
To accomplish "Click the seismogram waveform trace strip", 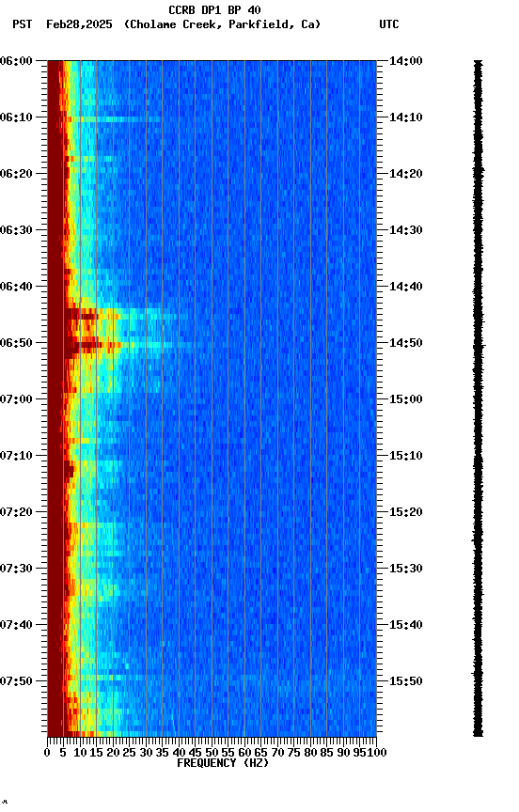I will coord(478,398).
